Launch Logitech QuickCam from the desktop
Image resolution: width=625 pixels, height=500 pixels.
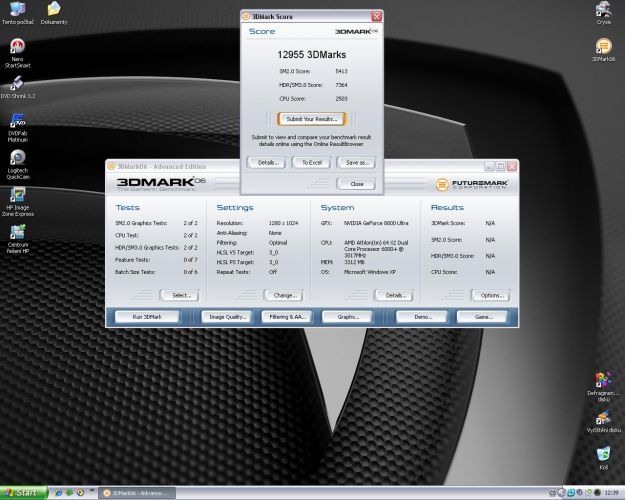tap(18, 165)
